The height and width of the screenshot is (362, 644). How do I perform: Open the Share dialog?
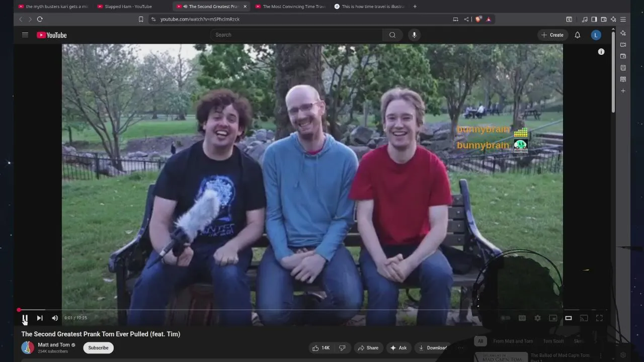tap(368, 348)
